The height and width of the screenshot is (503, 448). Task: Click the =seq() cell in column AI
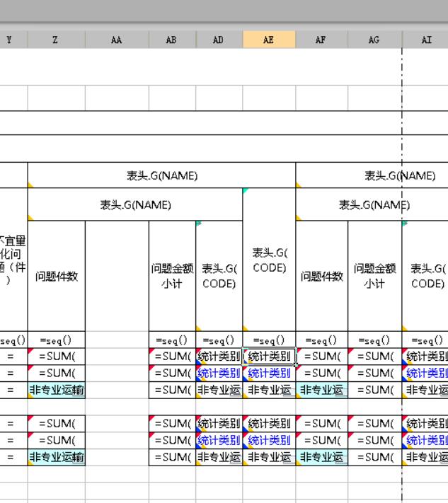[425, 340]
